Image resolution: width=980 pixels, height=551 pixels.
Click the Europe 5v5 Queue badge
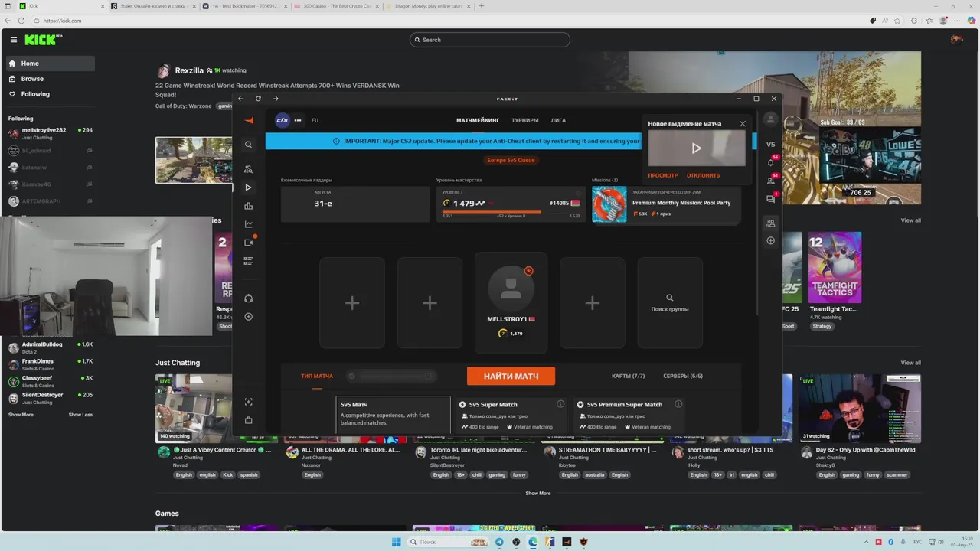(x=511, y=160)
